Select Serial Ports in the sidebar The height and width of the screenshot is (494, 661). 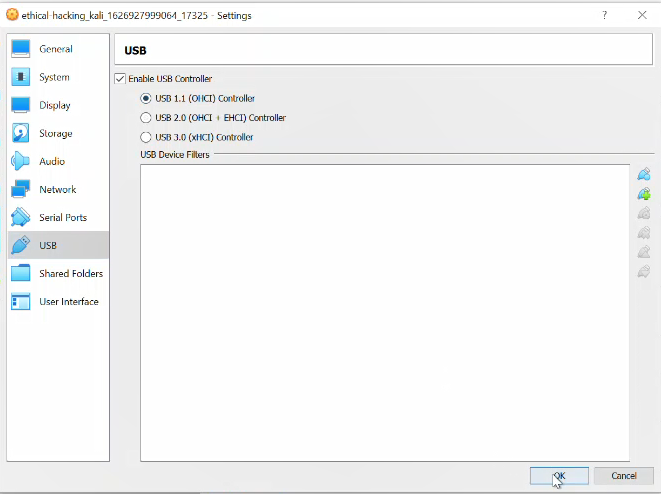point(58,217)
